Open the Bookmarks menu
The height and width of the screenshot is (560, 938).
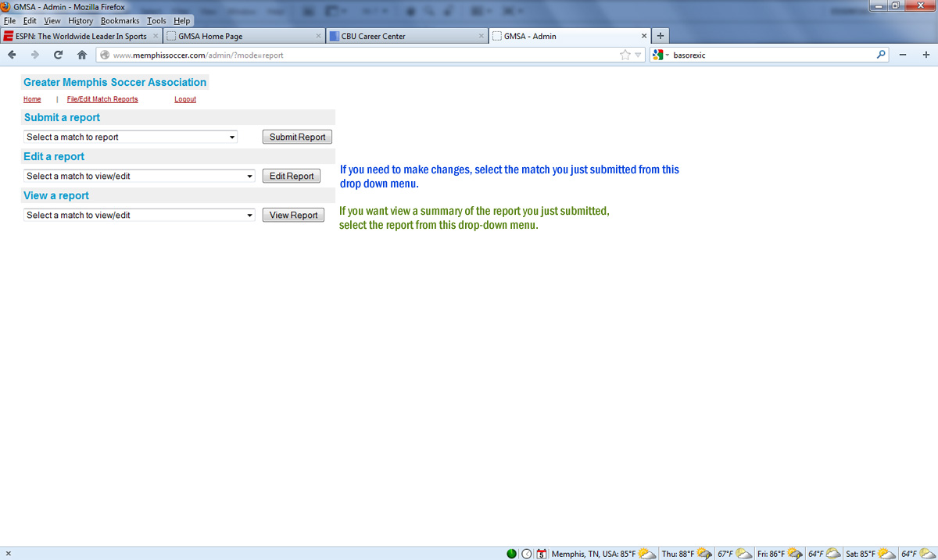tap(120, 21)
